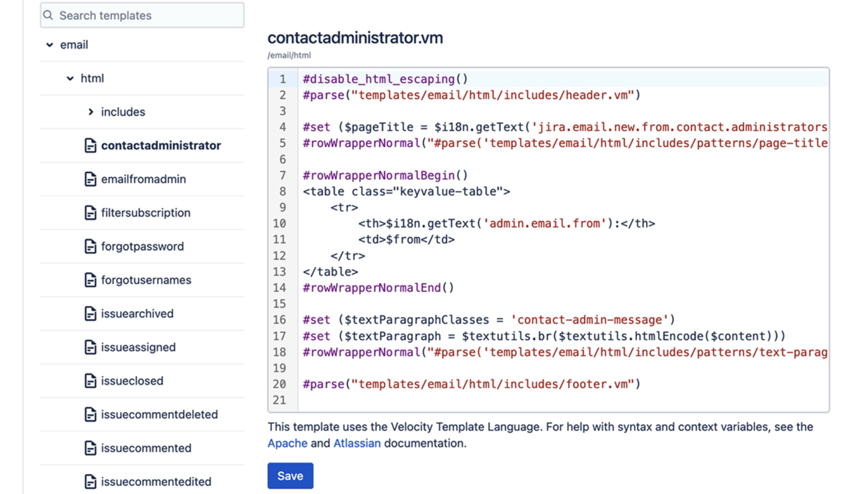Click the issueclosed file icon
The image size is (868, 494).
click(x=91, y=381)
